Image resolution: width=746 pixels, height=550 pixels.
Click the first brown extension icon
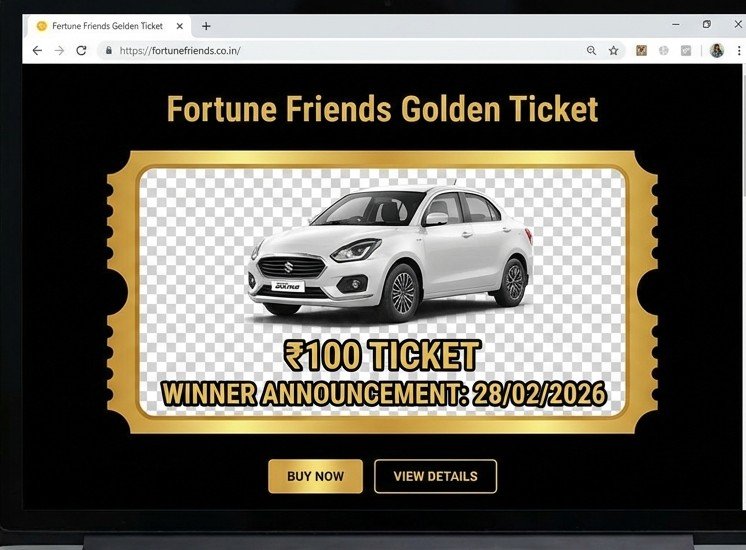click(x=641, y=50)
